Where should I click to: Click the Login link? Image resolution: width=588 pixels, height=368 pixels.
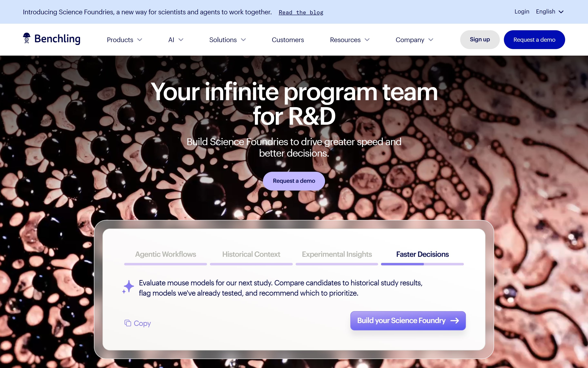coord(522,11)
